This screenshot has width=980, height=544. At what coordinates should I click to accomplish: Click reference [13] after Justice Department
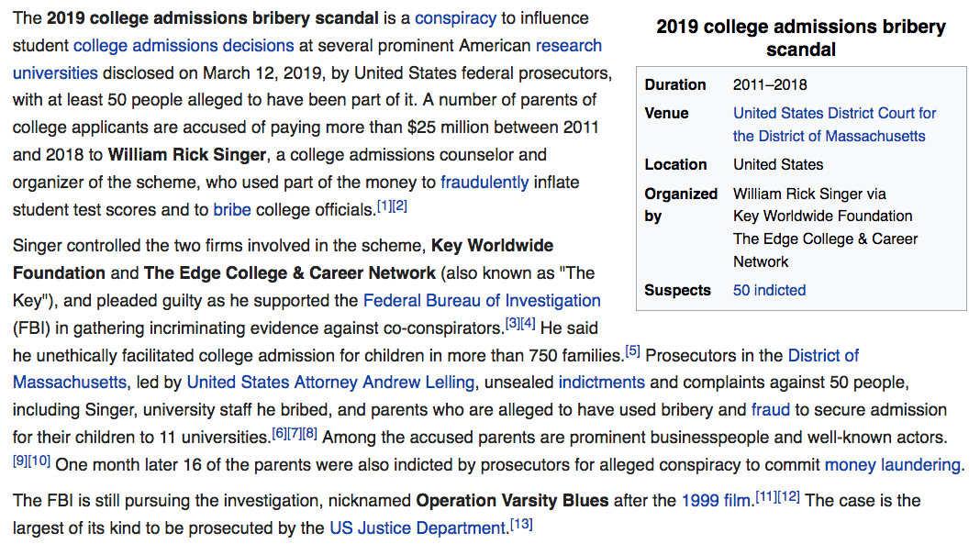point(521,526)
